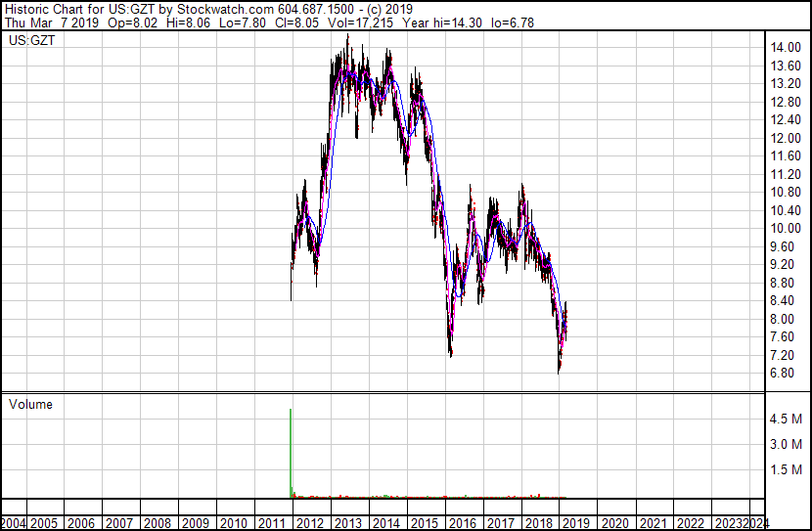Select the 2015 year label on the time axis
Image resolution: width=812 pixels, height=531 pixels.
[x=425, y=523]
